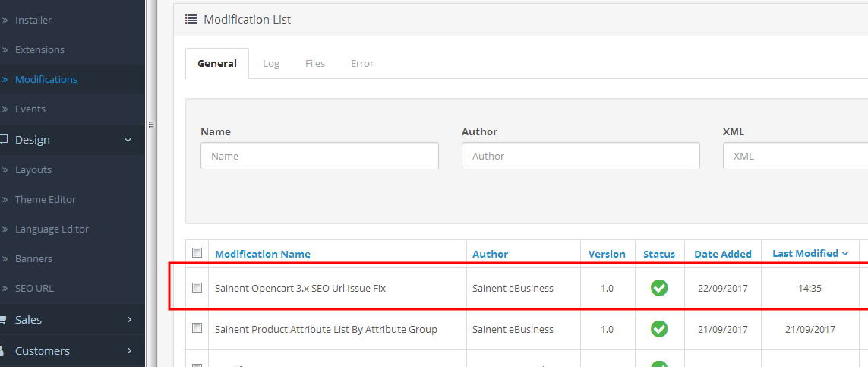Click Sainent eBusiness author in SEO Url row

point(513,289)
